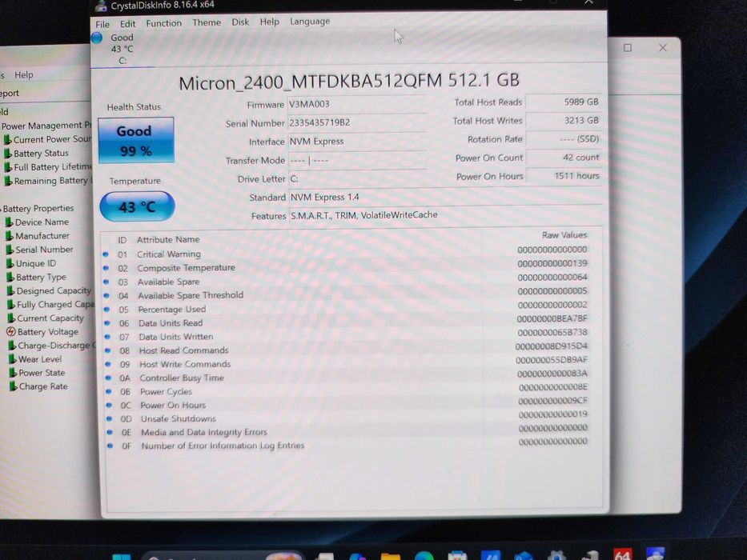Click the 43 °C temperature button
Image resolution: width=747 pixels, height=560 pixels.
click(x=137, y=206)
